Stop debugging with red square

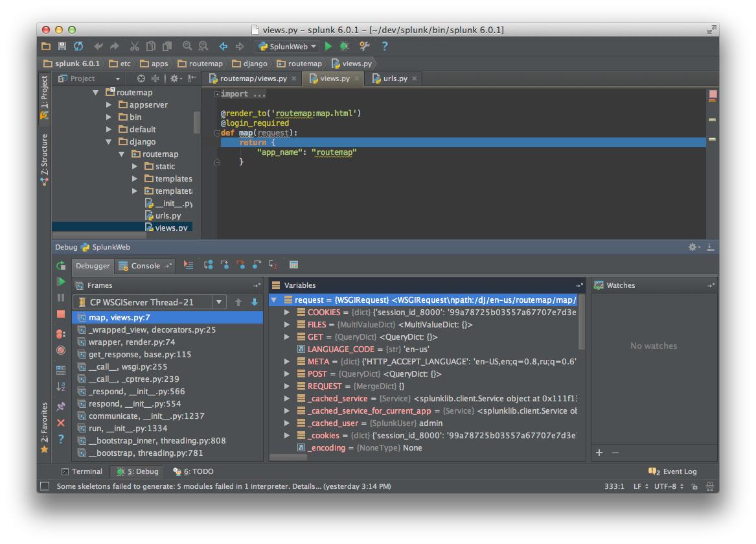pyautogui.click(x=61, y=314)
